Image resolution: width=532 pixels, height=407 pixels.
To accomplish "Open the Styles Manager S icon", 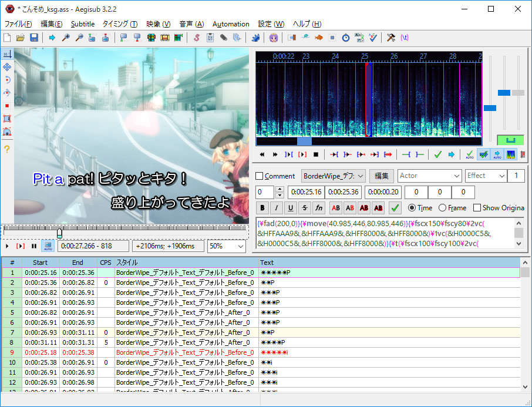I will (x=197, y=38).
